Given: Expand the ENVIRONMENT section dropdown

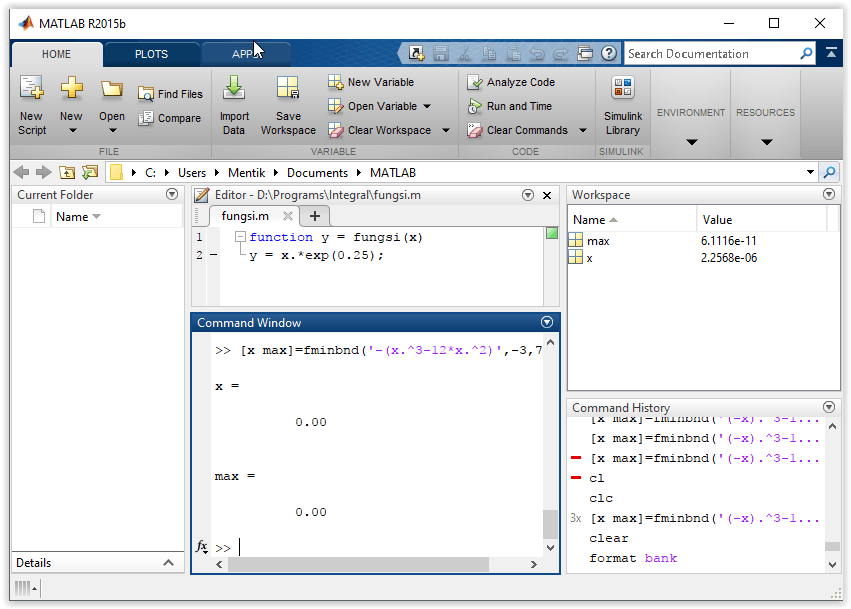Looking at the screenshot, I should (x=691, y=141).
